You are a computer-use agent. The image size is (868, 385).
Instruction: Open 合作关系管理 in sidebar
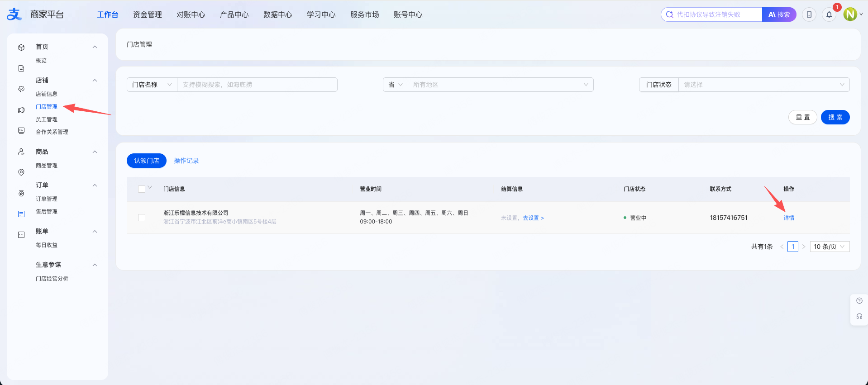(x=52, y=132)
